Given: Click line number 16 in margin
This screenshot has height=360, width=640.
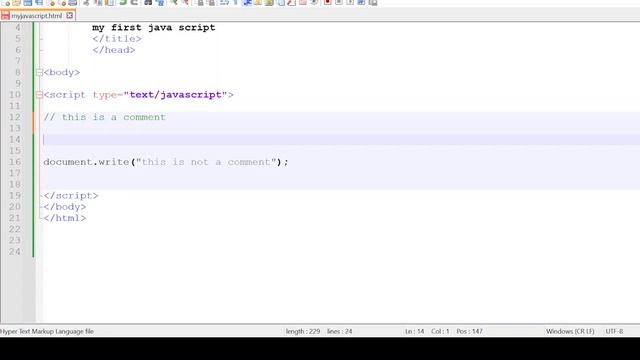Looking at the screenshot, I should [x=15, y=162].
